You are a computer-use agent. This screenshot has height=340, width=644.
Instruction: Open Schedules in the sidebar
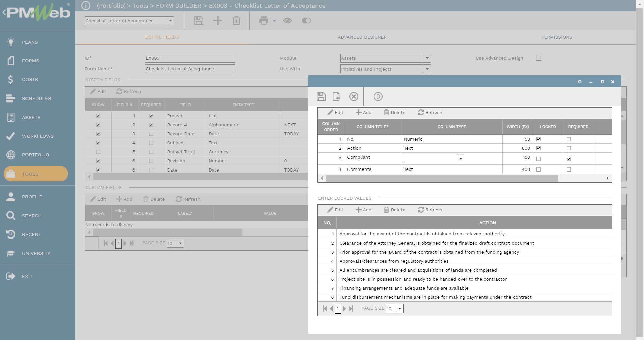pyautogui.click(x=37, y=98)
